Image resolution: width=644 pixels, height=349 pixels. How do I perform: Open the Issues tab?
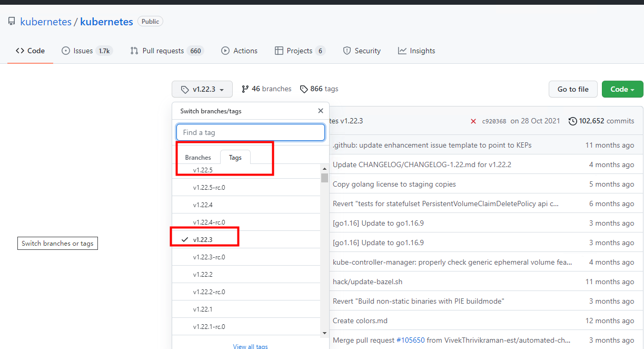(x=87, y=51)
